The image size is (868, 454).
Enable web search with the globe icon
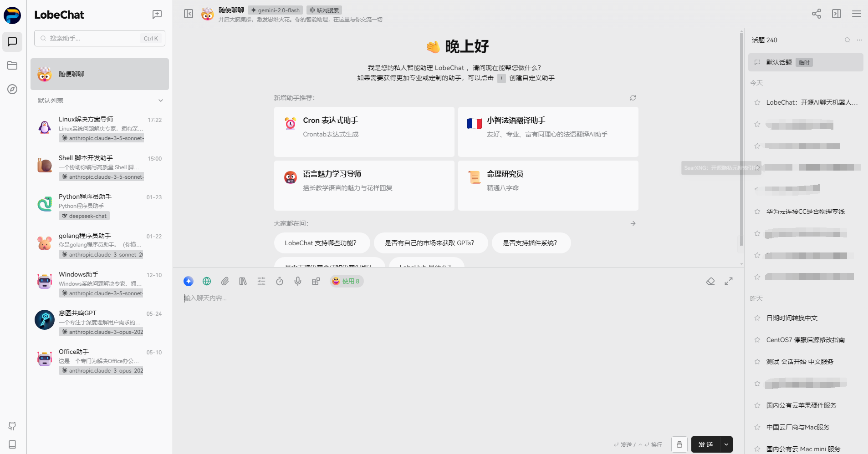click(207, 281)
